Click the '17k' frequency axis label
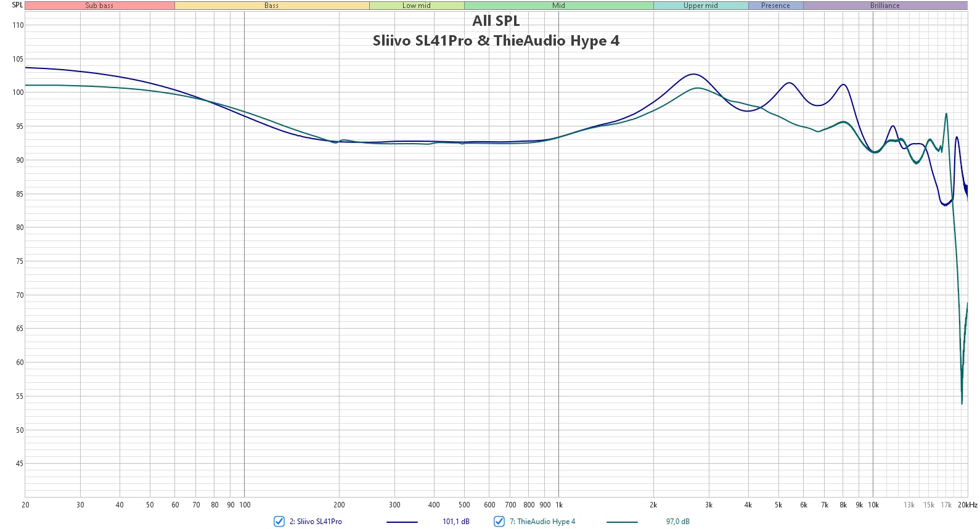Image resolution: width=980 pixels, height=529 pixels. (x=946, y=505)
